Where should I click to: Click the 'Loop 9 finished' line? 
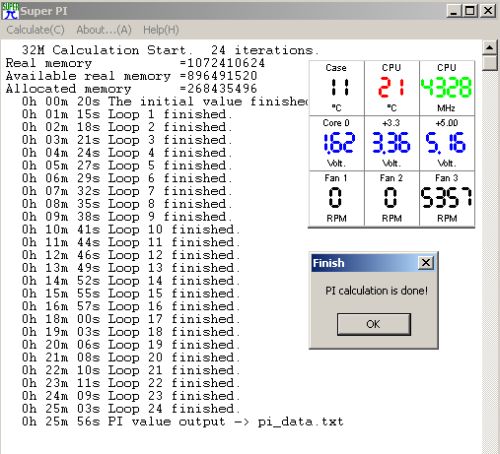[127, 217]
